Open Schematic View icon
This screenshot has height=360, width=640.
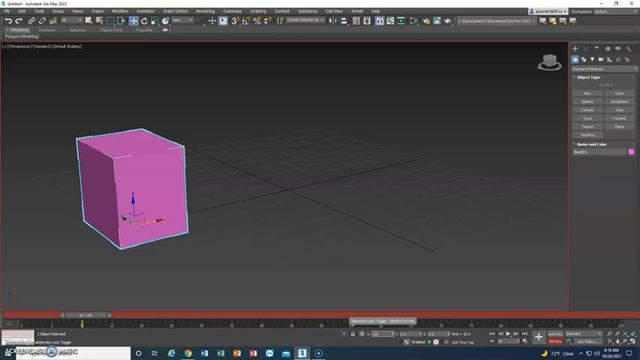pyautogui.click(x=401, y=21)
